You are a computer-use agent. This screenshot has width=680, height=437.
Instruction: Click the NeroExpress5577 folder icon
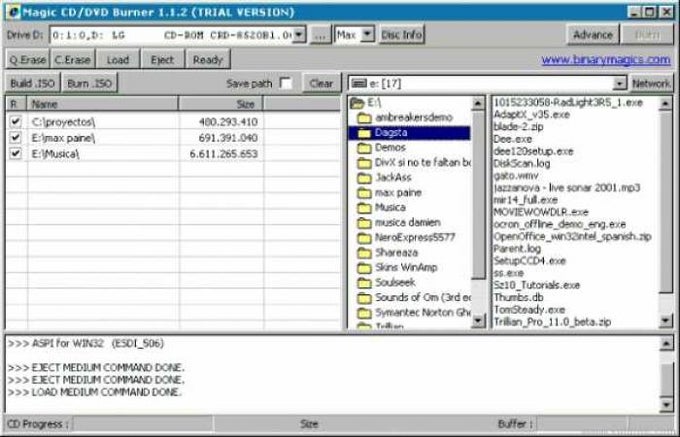coord(364,238)
